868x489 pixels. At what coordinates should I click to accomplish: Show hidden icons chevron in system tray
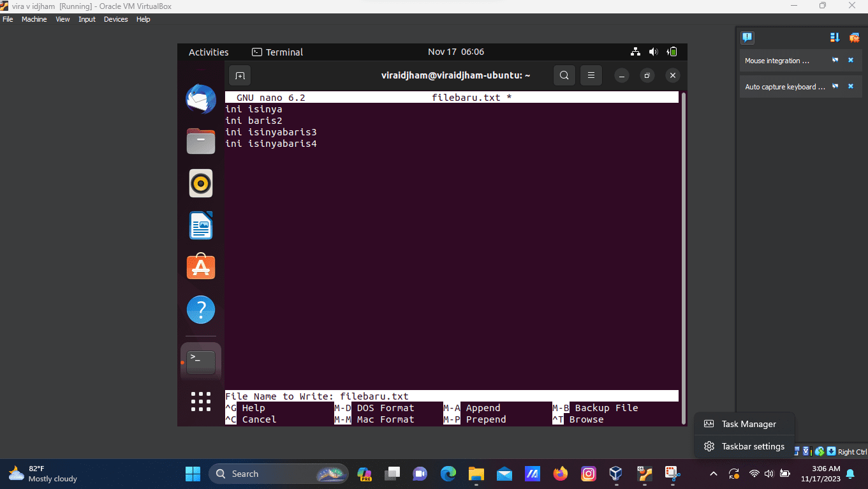714,474
